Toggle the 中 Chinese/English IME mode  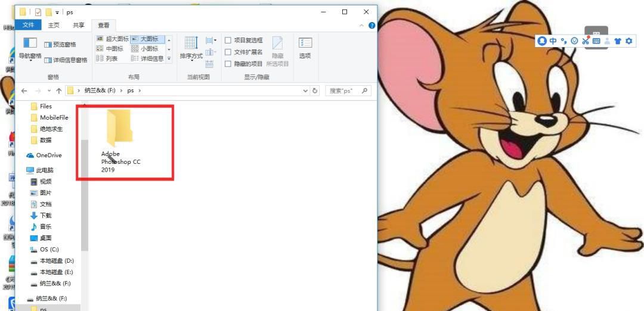(x=553, y=41)
